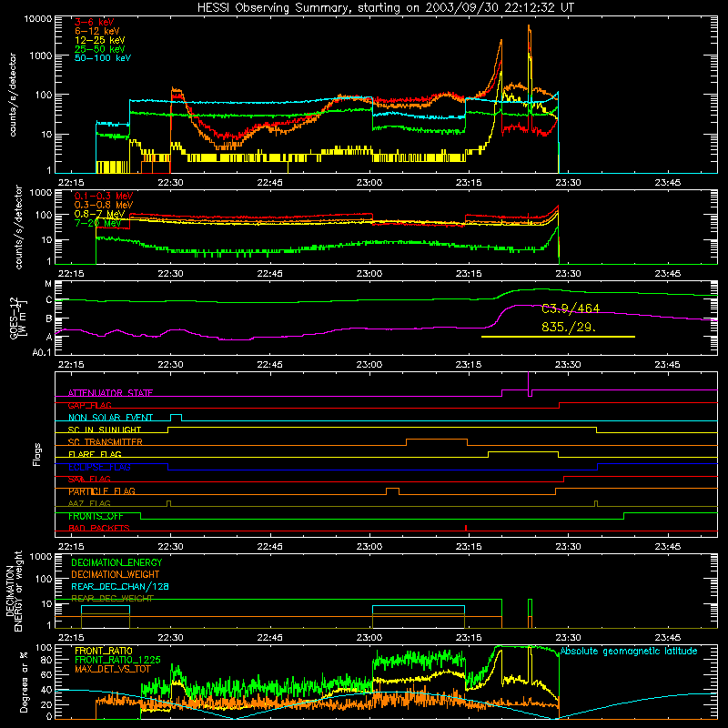Select the SC_IN_SUNLIGHT flag label
This screenshot has width=728, height=728.
[105, 430]
